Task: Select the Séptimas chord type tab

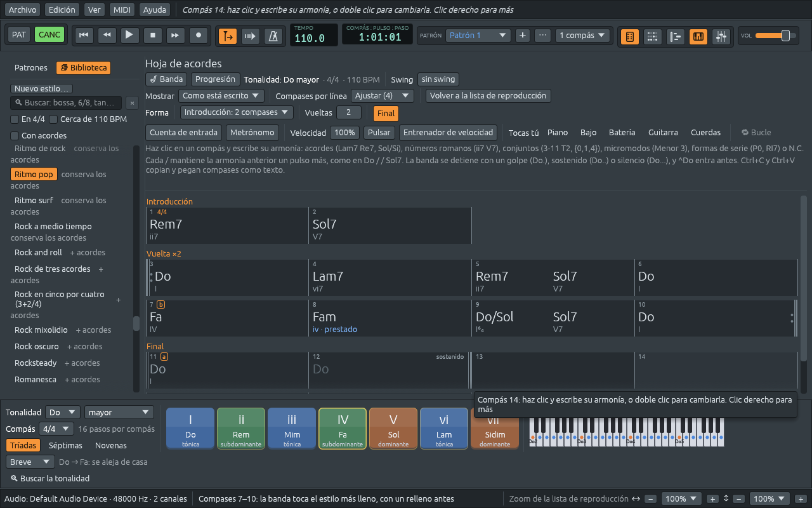Action: click(65, 446)
